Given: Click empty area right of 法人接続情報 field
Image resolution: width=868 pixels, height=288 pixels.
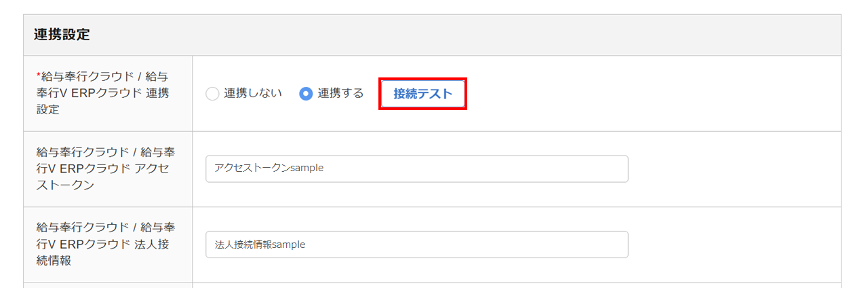Looking at the screenshot, I should pyautogui.click(x=732, y=245).
